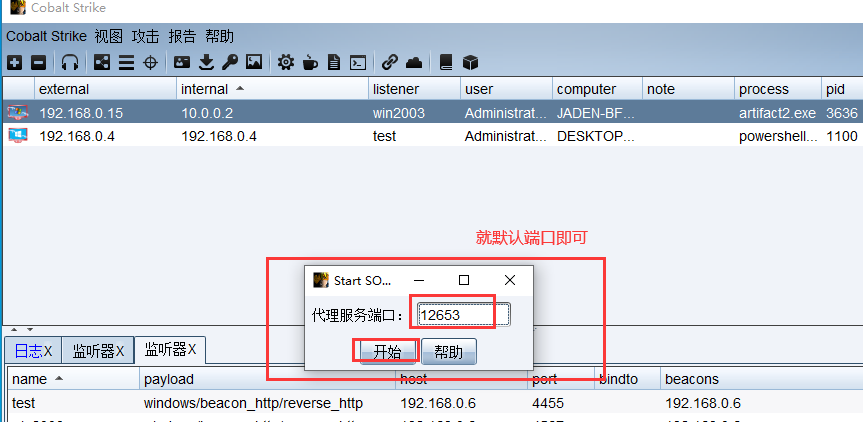Open the screenshots picture icon

pyautogui.click(x=254, y=62)
